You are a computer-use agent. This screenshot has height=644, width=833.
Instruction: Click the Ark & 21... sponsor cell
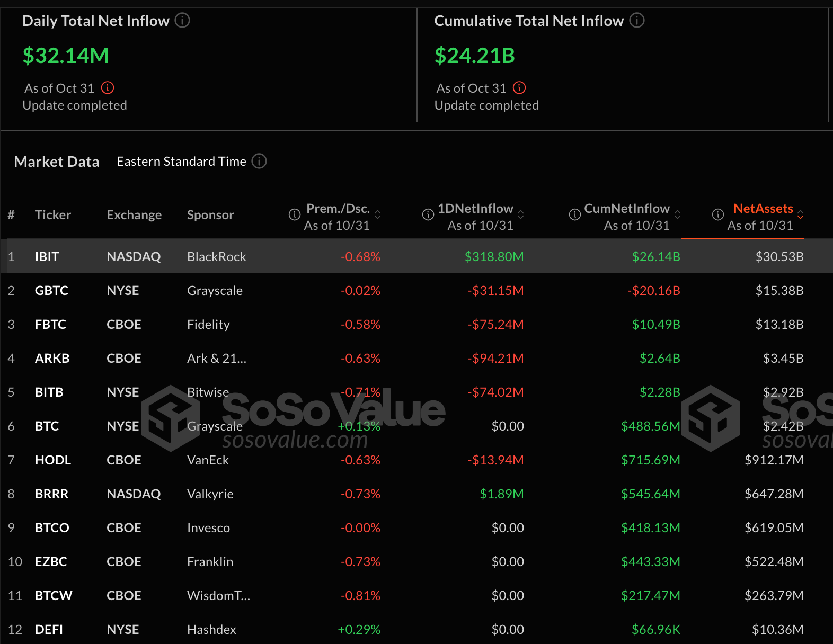(x=217, y=358)
